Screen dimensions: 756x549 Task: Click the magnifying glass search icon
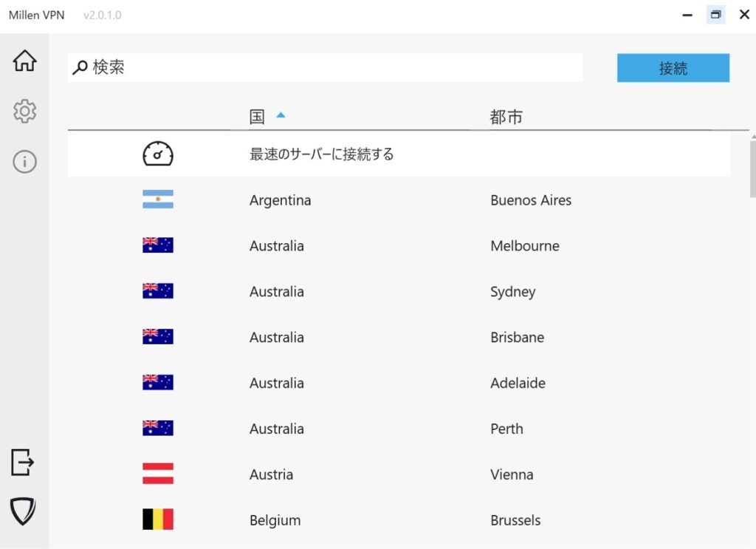click(x=80, y=69)
